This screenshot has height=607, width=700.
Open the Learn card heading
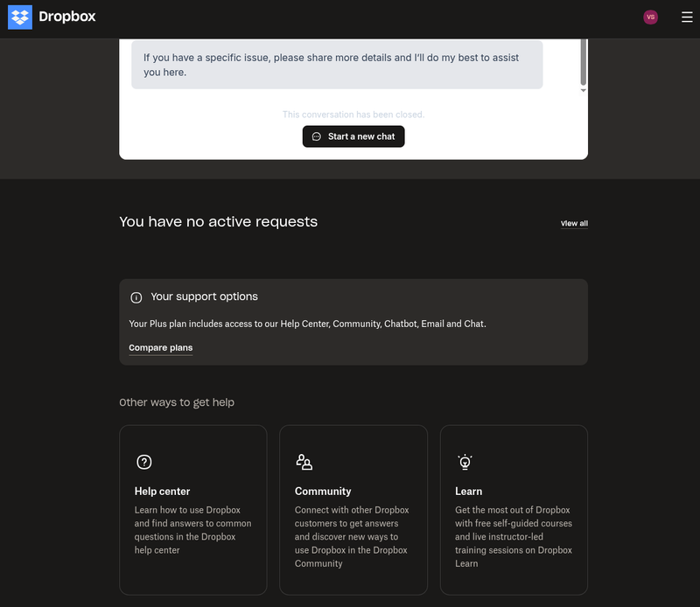tap(468, 492)
